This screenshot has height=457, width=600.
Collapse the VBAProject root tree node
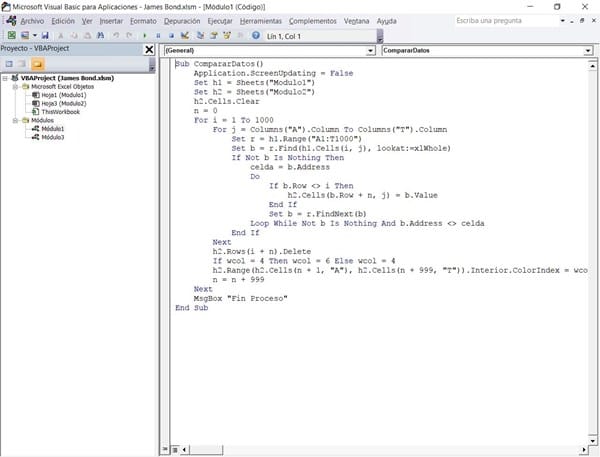(5, 79)
